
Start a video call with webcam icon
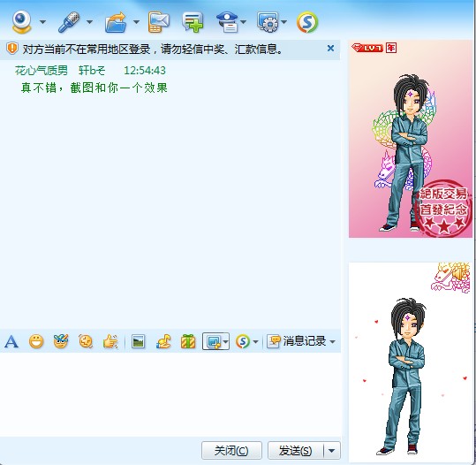pos(21,22)
